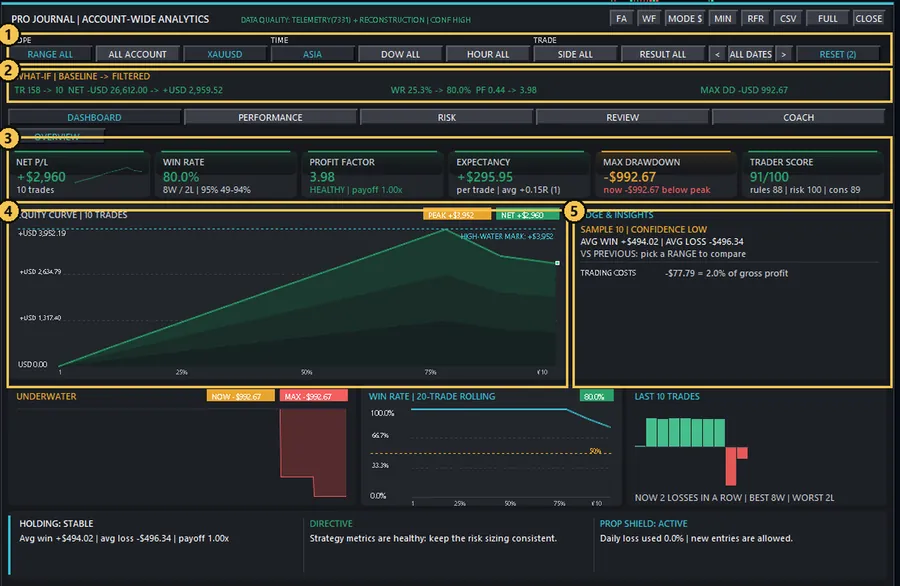
Task: Open the ALL ACCOUNT scope filter
Action: pos(137,54)
